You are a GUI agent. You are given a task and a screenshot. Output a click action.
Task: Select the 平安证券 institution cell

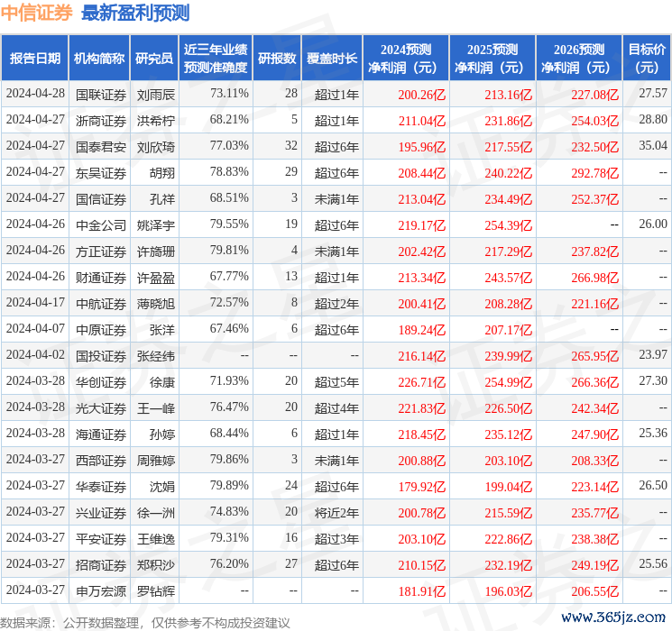[101, 539]
